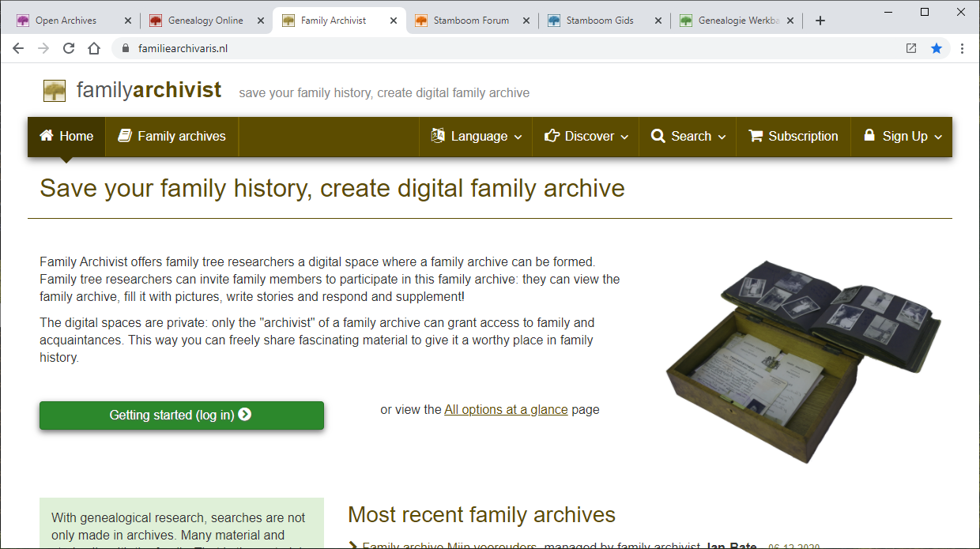Close the Open Archives tab
Screen dimensions: 980x549
pyautogui.click(x=128, y=21)
